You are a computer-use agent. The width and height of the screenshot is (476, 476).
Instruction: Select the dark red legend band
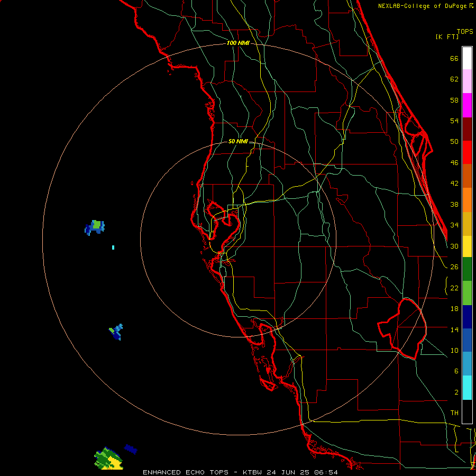467,129
